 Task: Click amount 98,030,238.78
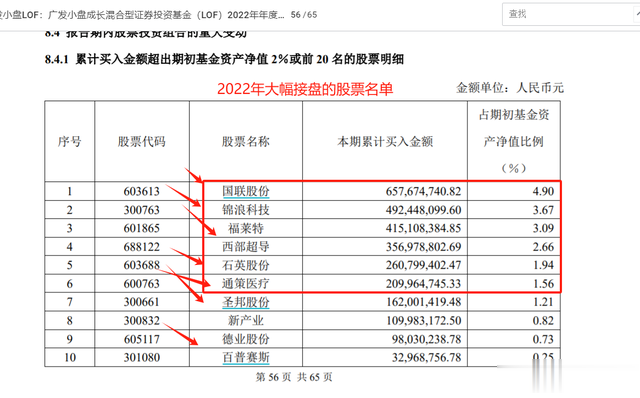(426, 339)
